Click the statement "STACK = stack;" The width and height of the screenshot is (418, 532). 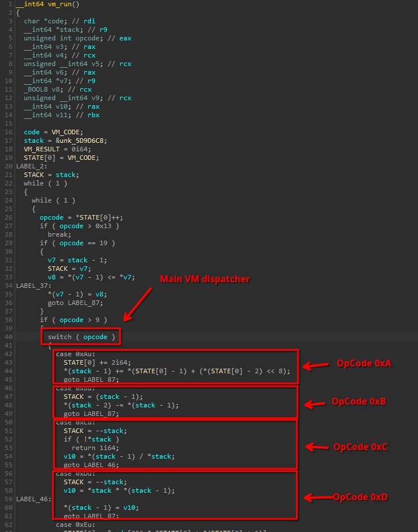[52, 175]
